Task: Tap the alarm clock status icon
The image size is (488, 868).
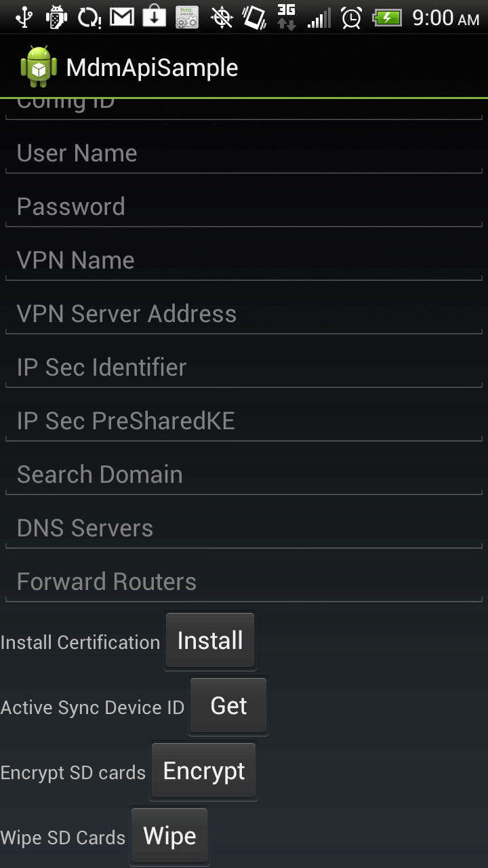Action: pyautogui.click(x=351, y=18)
